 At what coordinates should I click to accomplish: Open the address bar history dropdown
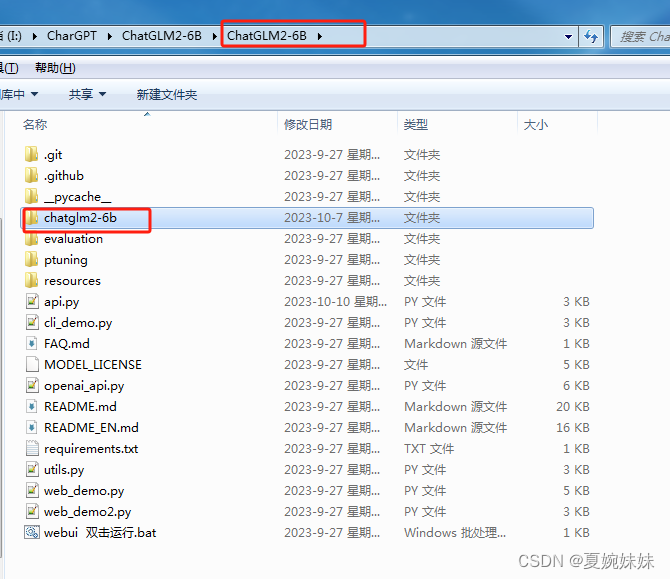568,37
